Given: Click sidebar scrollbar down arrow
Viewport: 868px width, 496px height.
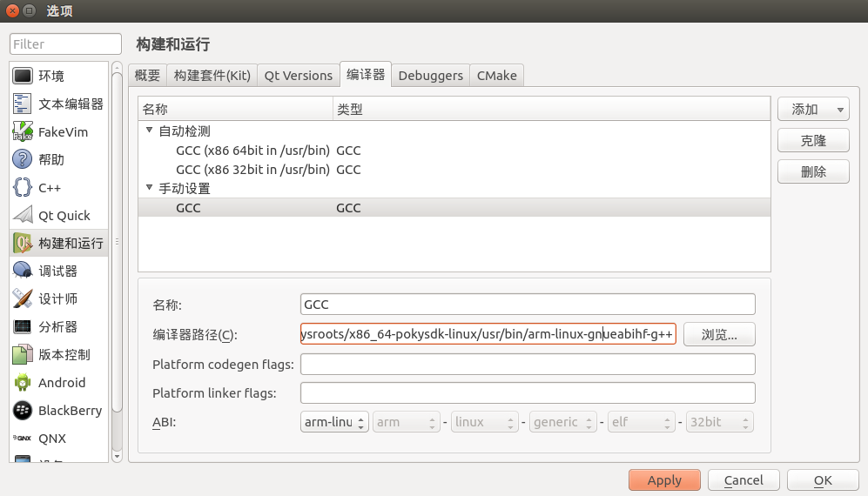Looking at the screenshot, I should point(117,456).
